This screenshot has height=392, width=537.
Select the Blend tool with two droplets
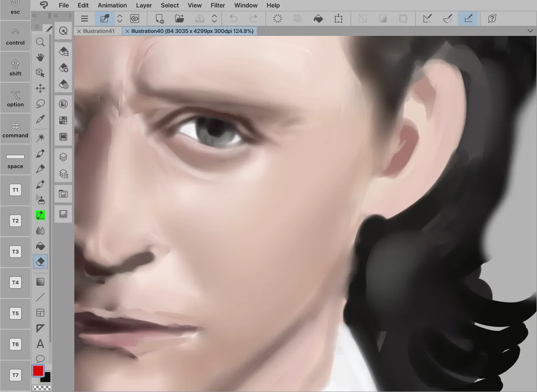coord(40,231)
